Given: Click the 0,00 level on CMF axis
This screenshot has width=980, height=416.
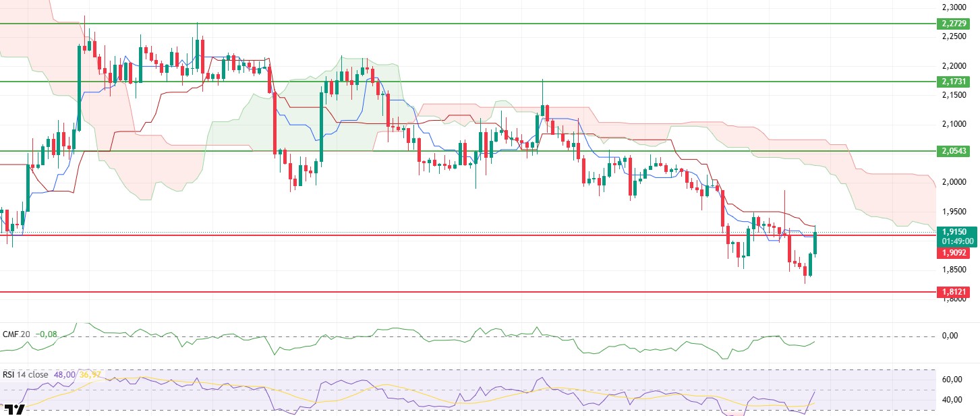Looking at the screenshot, I should [x=950, y=336].
